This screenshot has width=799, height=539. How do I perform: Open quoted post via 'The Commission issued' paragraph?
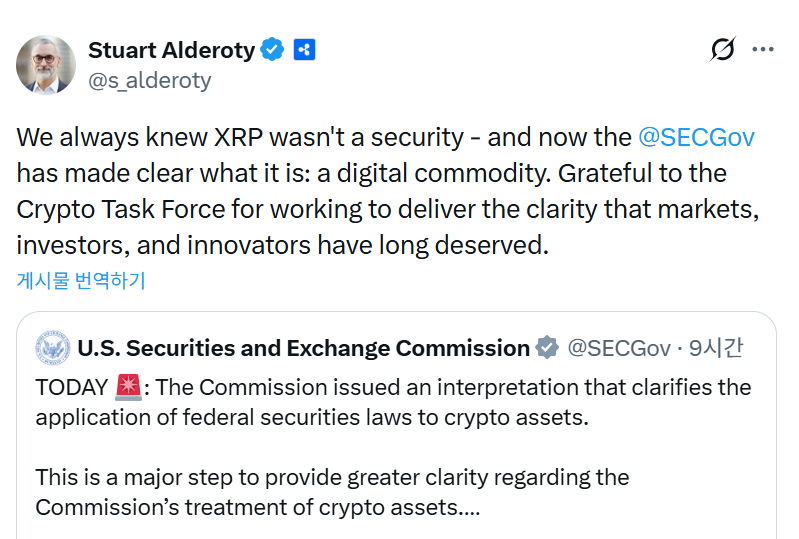(x=400, y=401)
